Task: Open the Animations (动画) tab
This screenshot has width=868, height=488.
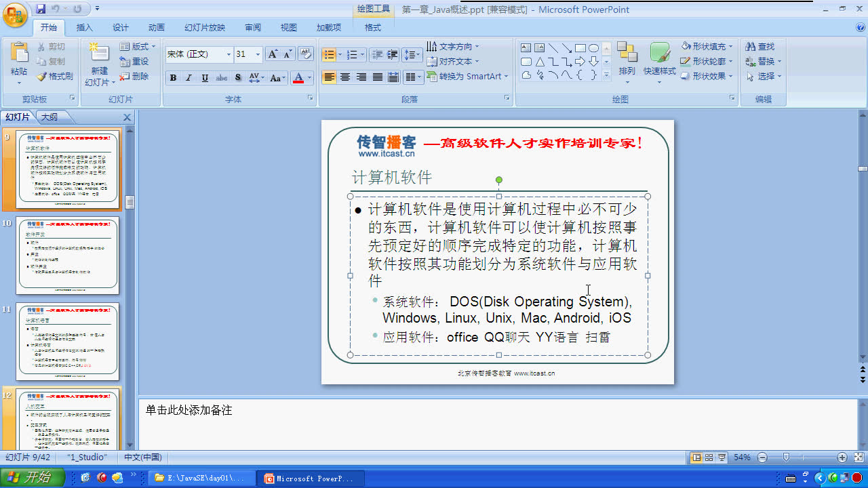Action: coord(157,28)
